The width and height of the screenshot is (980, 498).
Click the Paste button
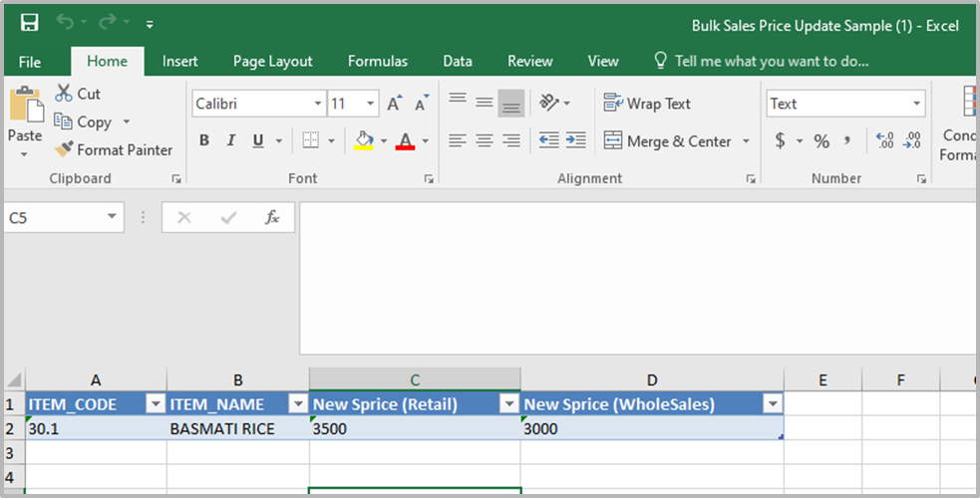coord(25,120)
